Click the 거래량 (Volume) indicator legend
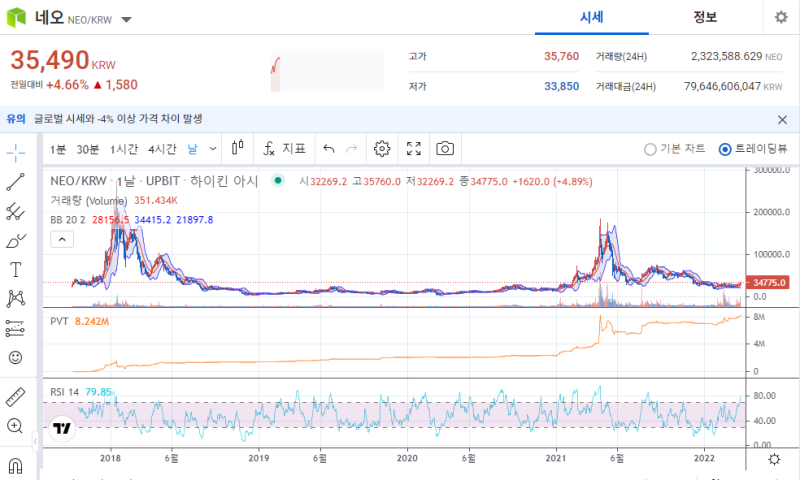 89,200
